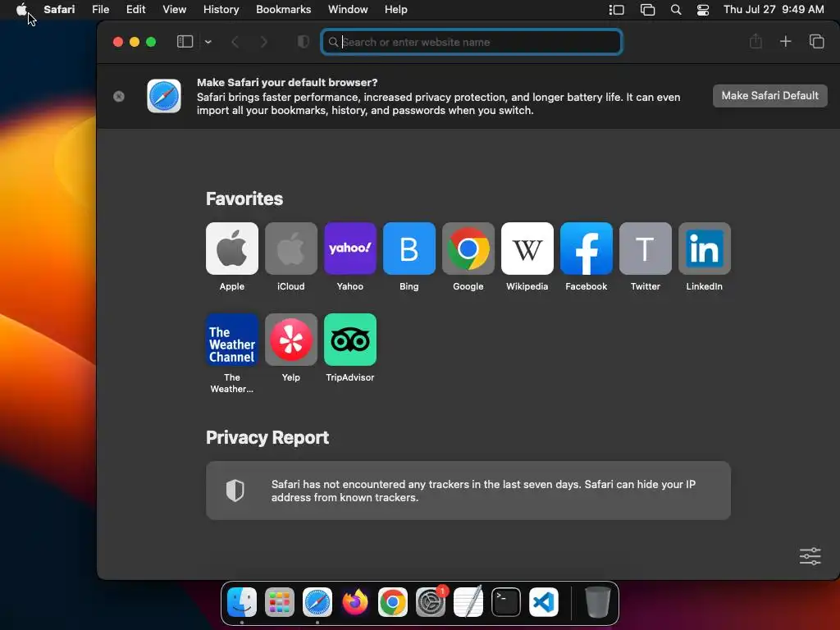This screenshot has width=840, height=630.
Task: Open Terminal from the Dock
Action: click(506, 602)
